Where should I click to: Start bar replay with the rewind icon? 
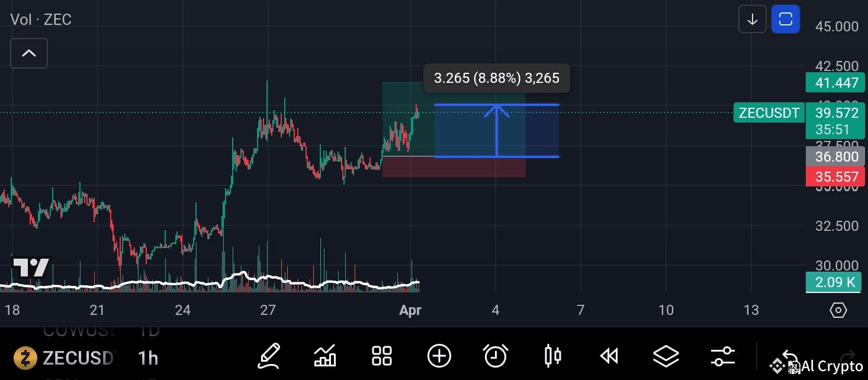tap(608, 356)
